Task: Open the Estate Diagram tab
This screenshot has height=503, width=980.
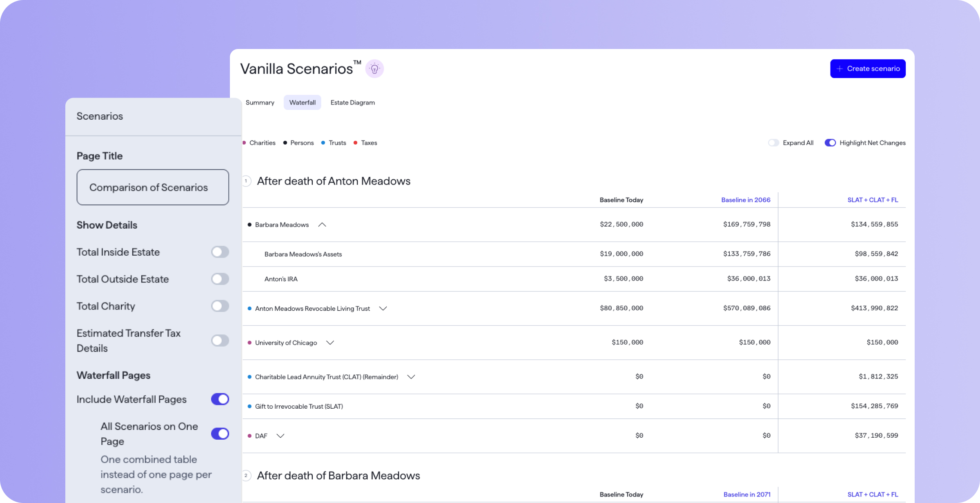Action: tap(353, 102)
